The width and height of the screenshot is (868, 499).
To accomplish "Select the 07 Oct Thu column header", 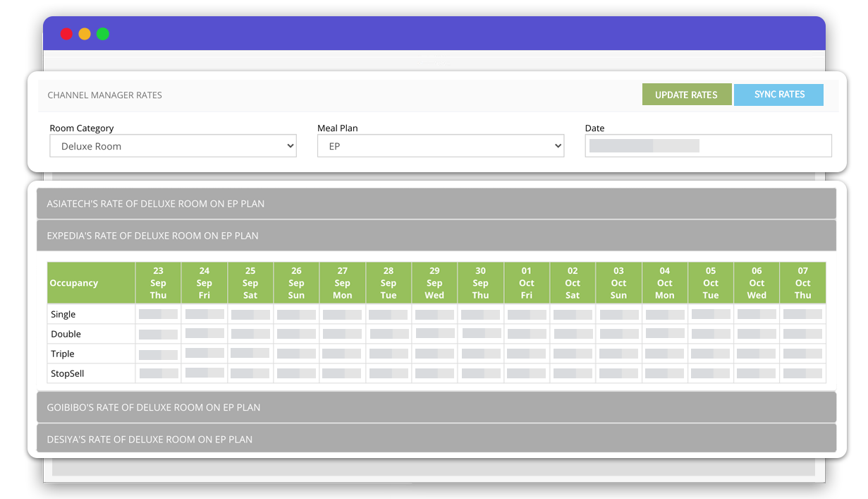I will click(803, 283).
